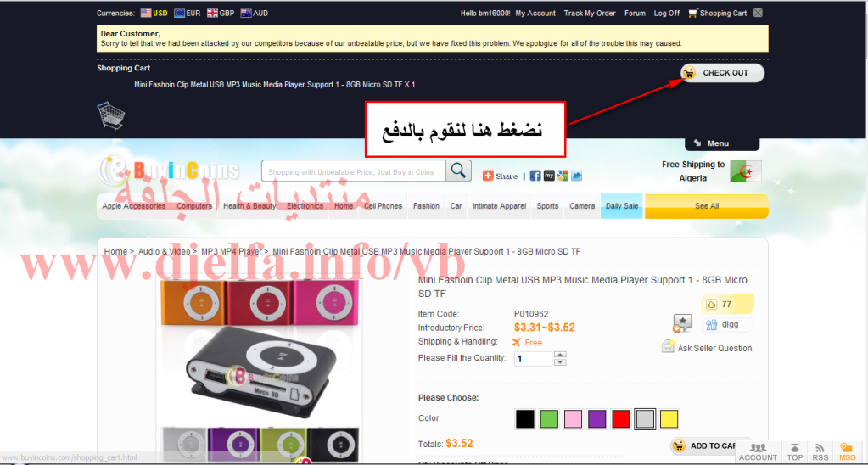
Task: Click the TOP bottom bar button
Action: pyautogui.click(x=795, y=452)
